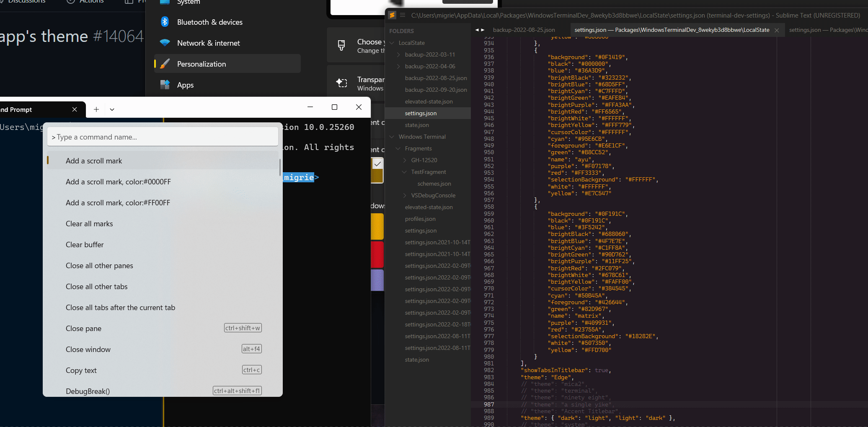868x427 pixels.
Task: Run 'Clear all marks' command
Action: coord(163,224)
